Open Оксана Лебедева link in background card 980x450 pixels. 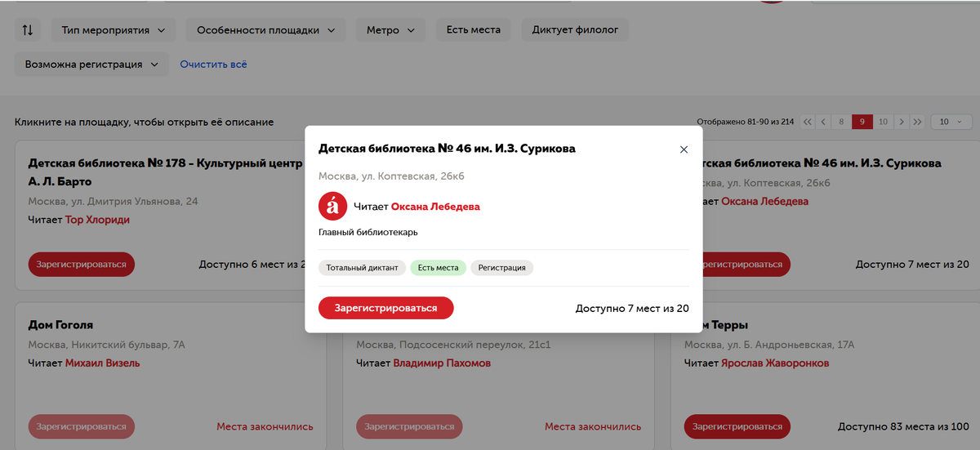(764, 201)
